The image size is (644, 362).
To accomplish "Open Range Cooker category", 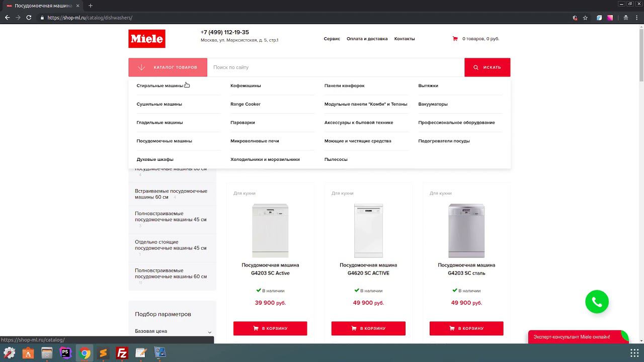I will coord(246,104).
